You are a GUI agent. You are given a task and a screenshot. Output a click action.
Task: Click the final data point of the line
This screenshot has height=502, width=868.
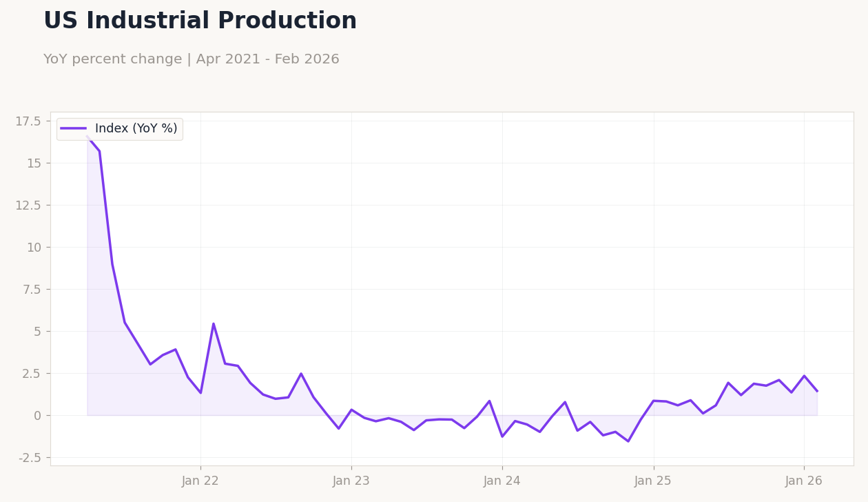point(817,391)
